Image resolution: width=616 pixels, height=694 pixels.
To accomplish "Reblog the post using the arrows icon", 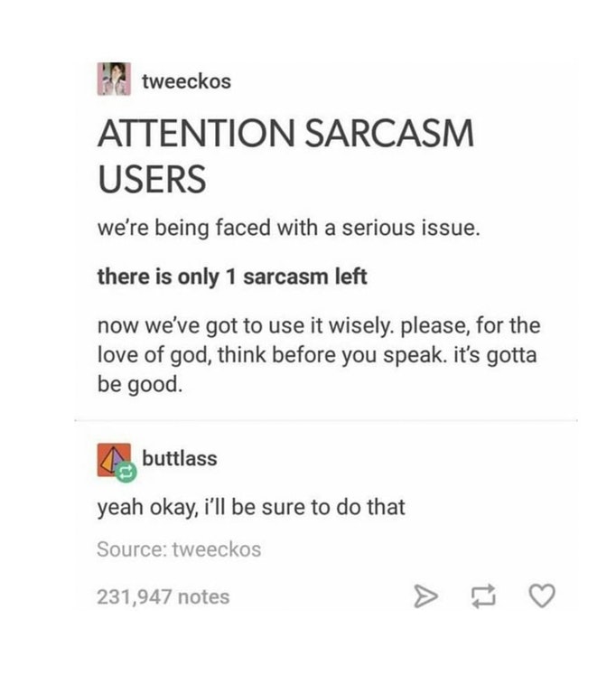I will pos(483,596).
